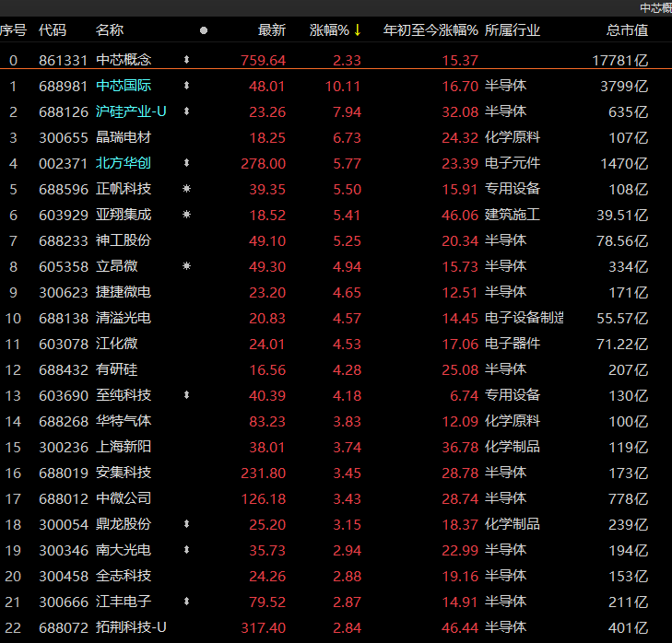Open stock 中芯国际
The image size is (672, 643).
pos(124,86)
